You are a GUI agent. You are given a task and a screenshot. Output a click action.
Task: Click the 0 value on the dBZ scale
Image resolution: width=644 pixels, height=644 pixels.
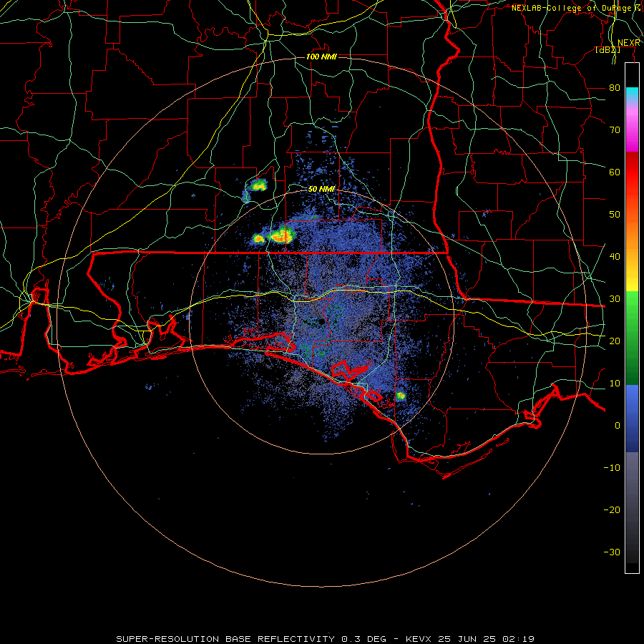tap(618, 426)
